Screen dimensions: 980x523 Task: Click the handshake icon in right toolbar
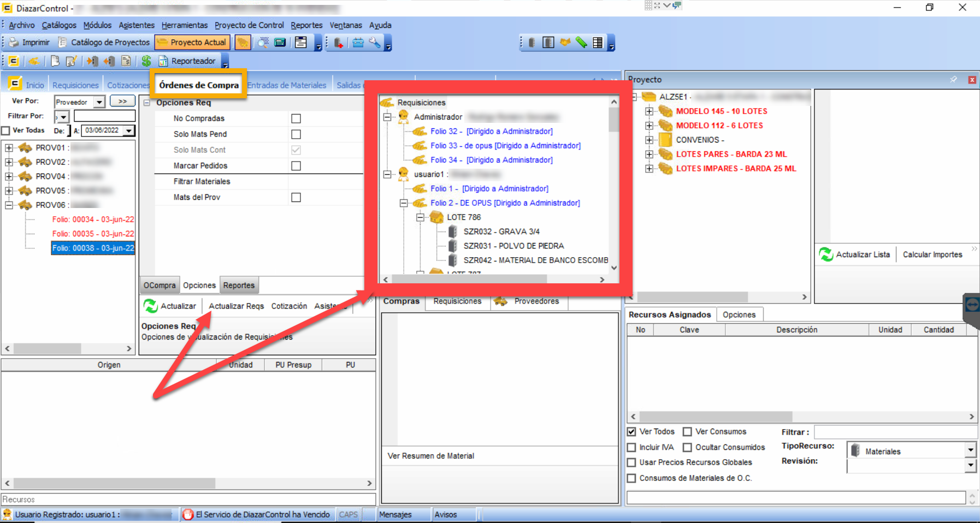point(565,43)
